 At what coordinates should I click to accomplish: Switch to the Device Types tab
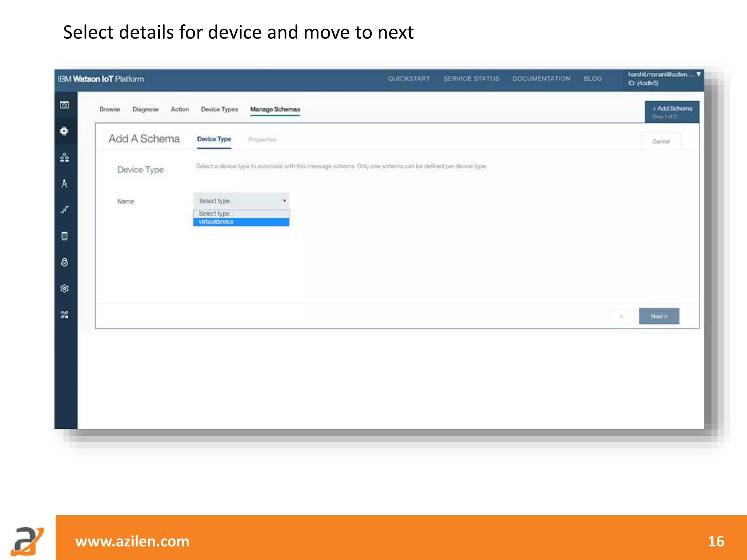(x=219, y=109)
